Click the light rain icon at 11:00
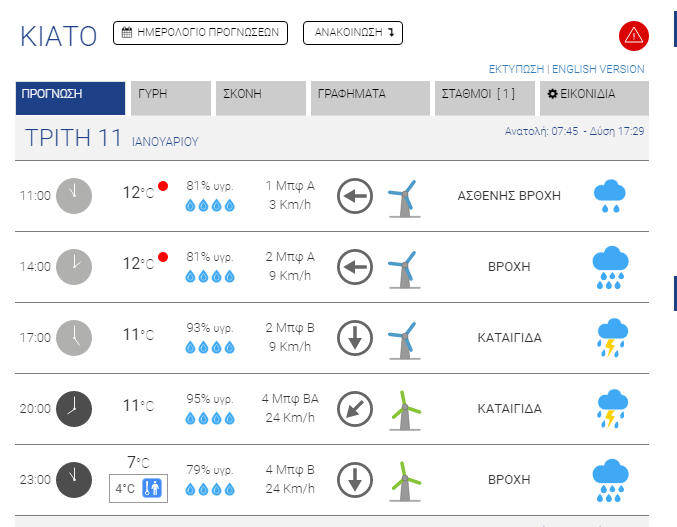The image size is (677, 527). coord(610,196)
